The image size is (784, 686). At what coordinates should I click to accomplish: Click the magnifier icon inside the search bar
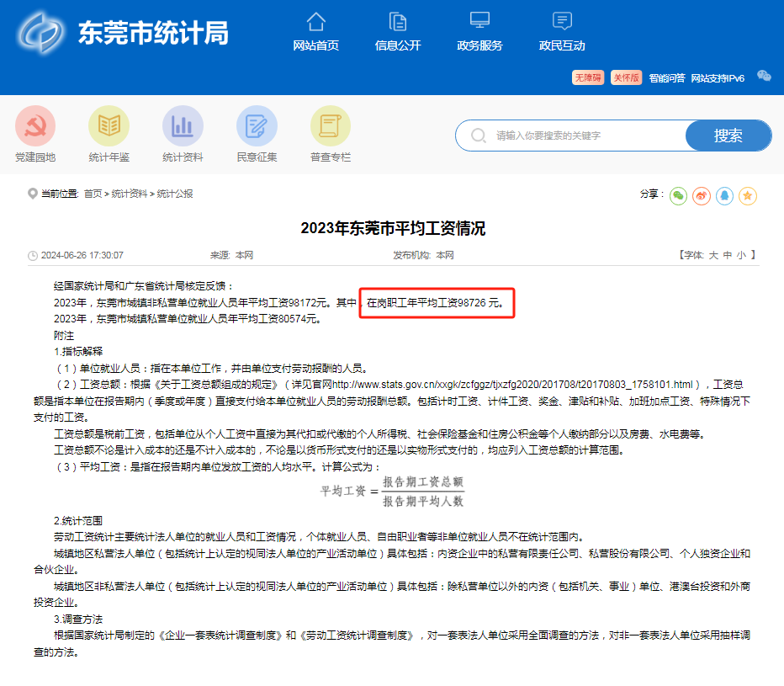[x=478, y=135]
